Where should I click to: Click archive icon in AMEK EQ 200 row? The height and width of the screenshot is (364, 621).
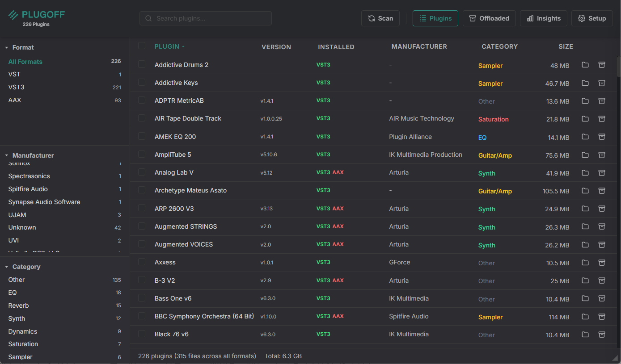point(602,137)
